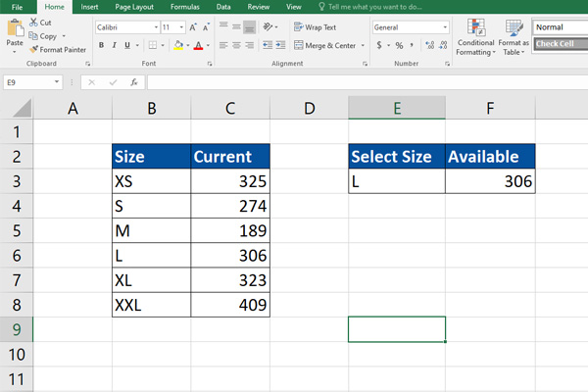Toggle Bold formatting
Image resolution: width=588 pixels, height=392 pixels.
click(102, 45)
